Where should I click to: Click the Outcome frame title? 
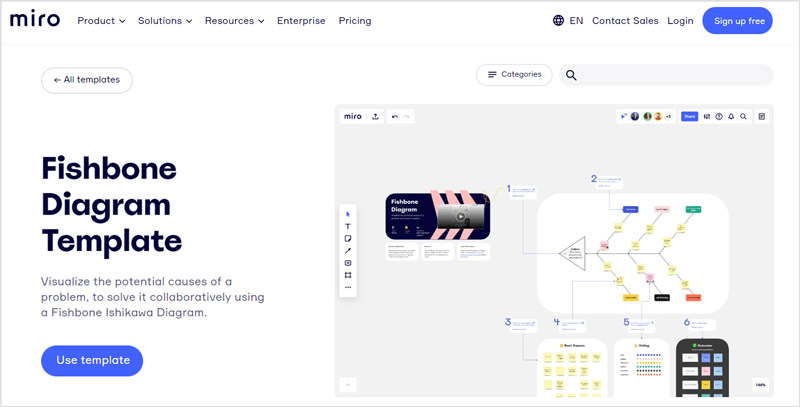(703, 346)
